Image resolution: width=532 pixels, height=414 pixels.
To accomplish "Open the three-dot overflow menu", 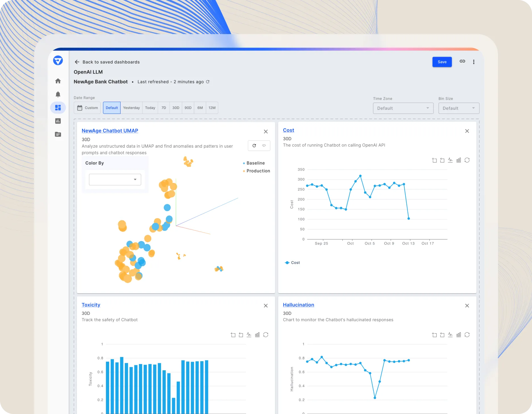I will click(x=474, y=62).
